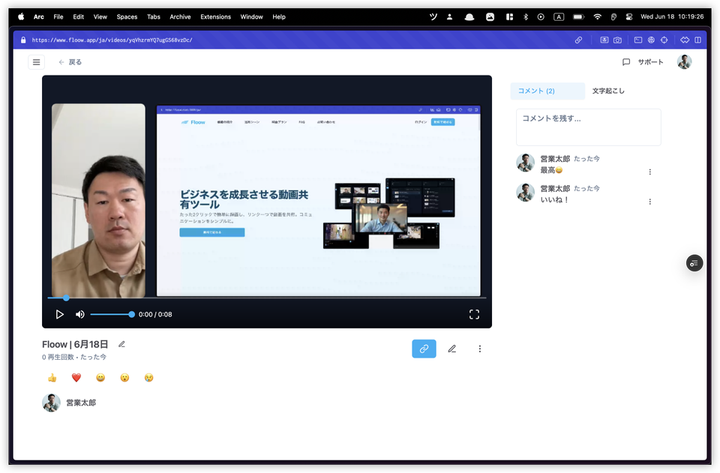Open the Archive menu in menu bar
This screenshot has width=720, height=473.
coord(180,17)
